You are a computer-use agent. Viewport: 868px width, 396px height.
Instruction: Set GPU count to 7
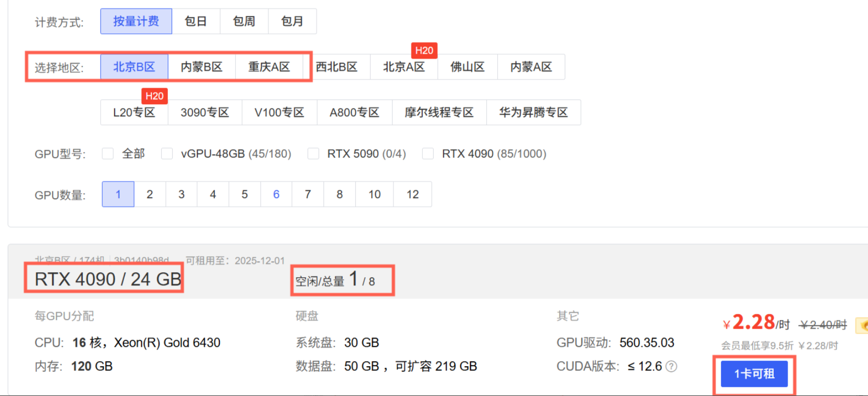[308, 194]
